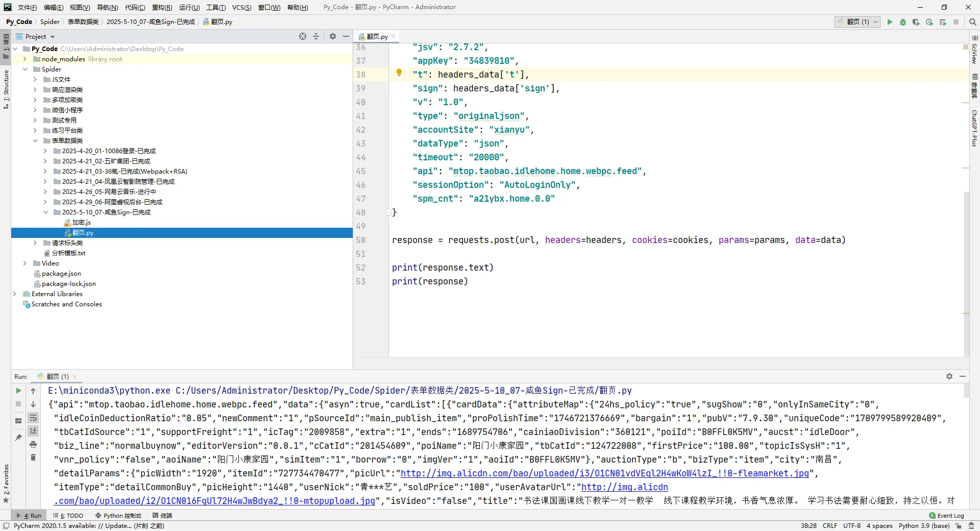Collapse the Spider folder
Viewport: 980px width, 531px height.
click(x=24, y=69)
